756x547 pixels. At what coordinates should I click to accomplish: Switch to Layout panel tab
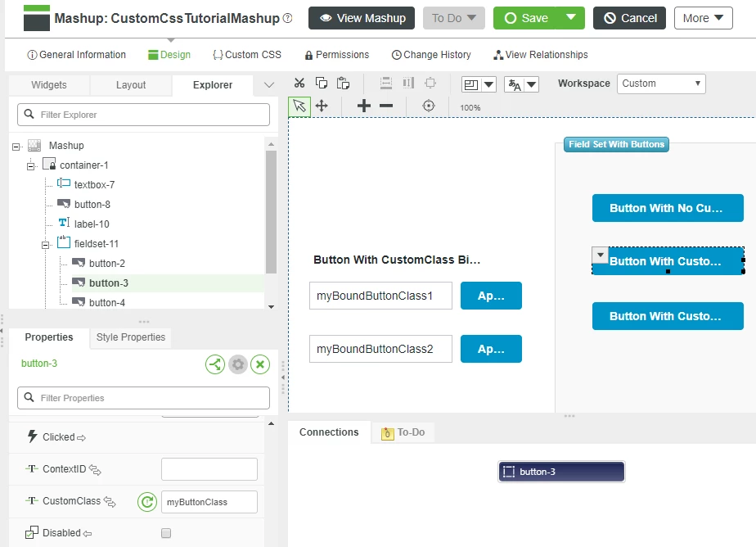point(131,85)
